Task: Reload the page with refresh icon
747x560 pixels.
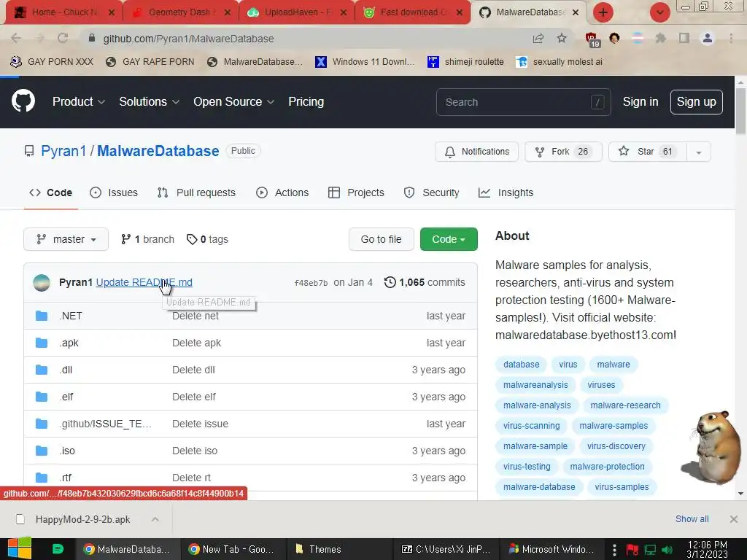Action: point(63,38)
